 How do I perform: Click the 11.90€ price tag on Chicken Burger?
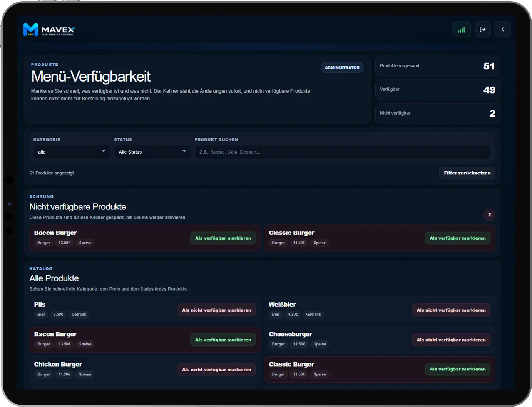(64, 374)
